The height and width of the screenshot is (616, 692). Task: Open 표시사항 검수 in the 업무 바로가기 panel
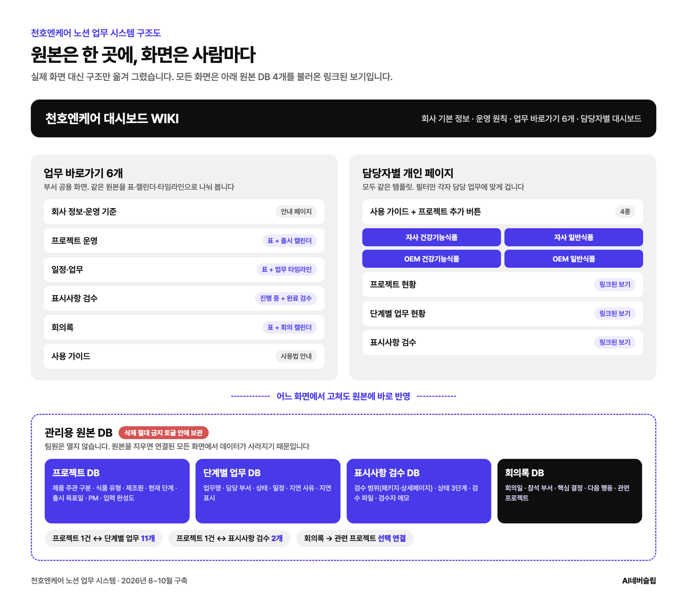click(x=184, y=298)
